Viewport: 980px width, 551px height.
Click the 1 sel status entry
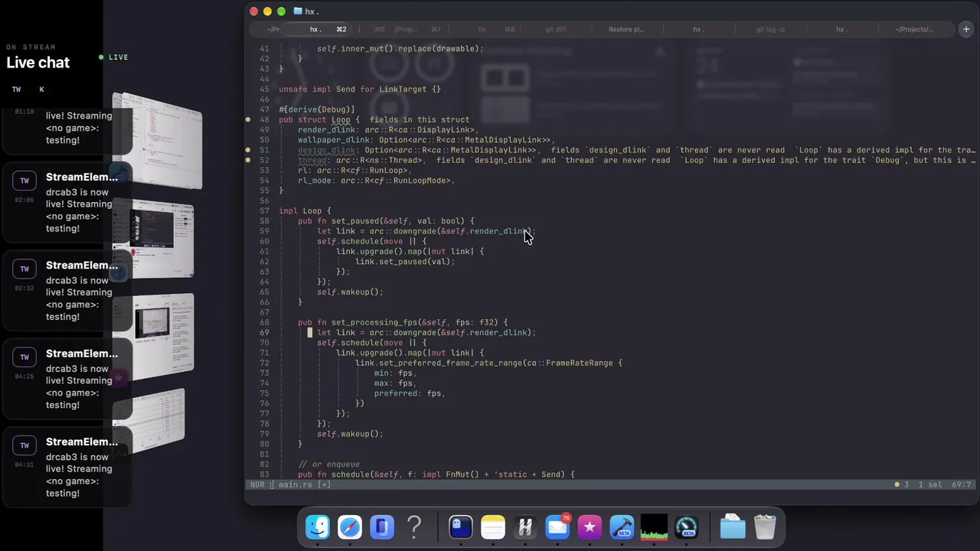pyautogui.click(x=930, y=484)
